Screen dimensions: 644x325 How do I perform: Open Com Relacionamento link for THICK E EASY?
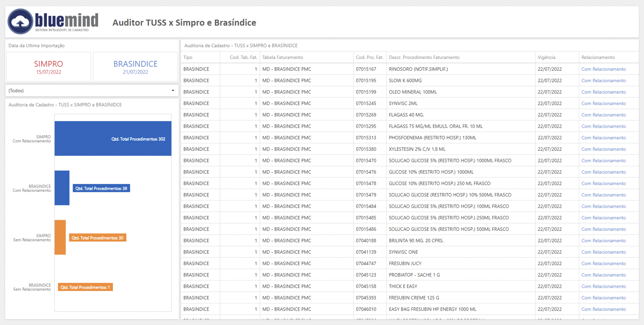[604, 286]
